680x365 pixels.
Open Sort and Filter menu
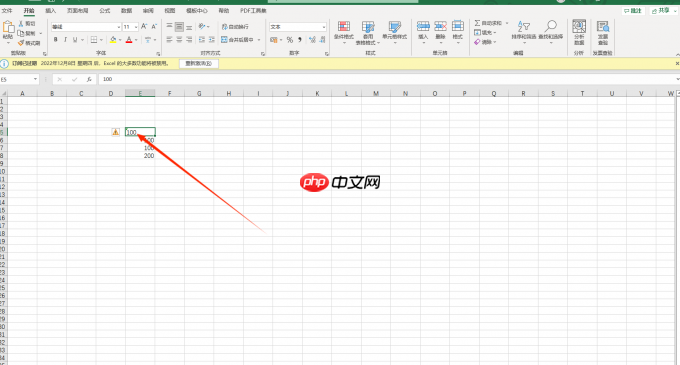click(x=524, y=31)
